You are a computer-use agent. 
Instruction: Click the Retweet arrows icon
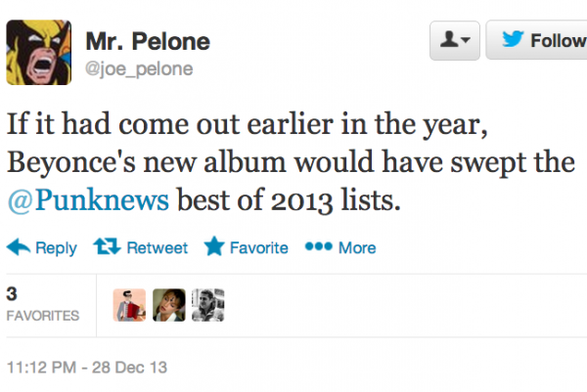pos(106,247)
